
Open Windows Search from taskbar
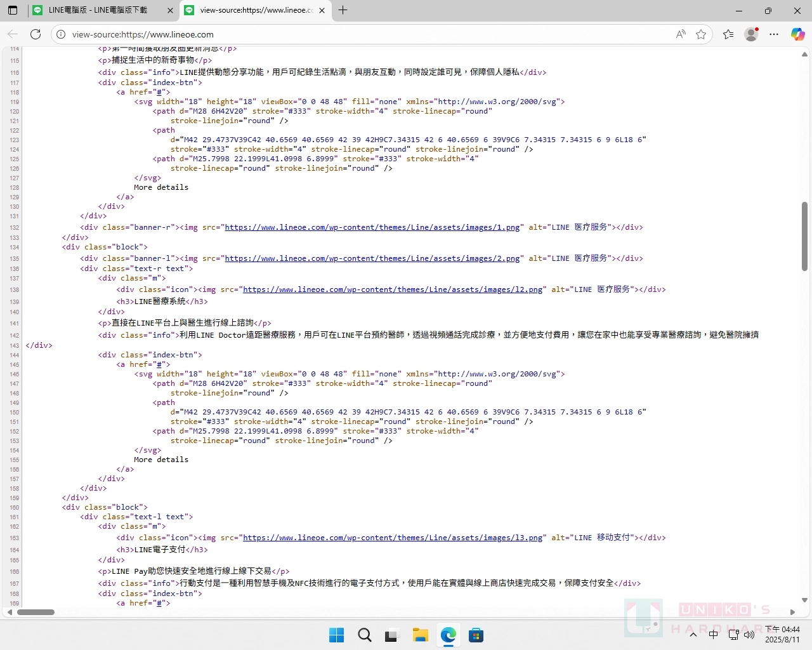click(364, 635)
